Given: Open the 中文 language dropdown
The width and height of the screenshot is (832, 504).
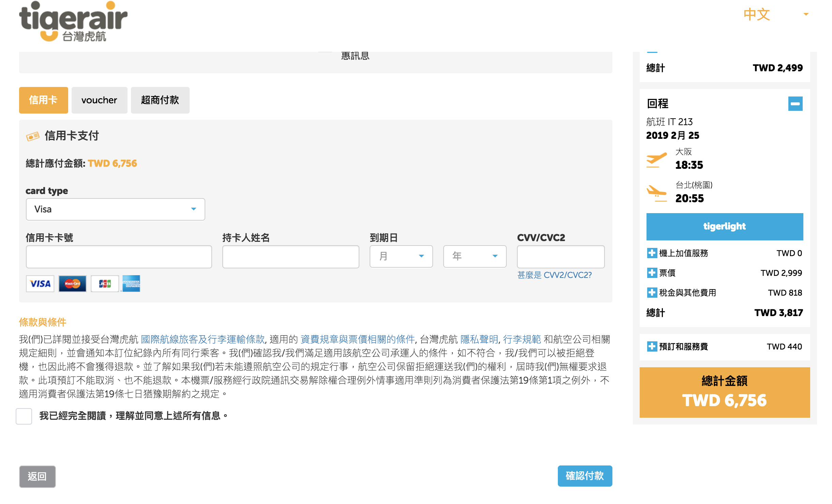Looking at the screenshot, I should pyautogui.click(x=776, y=14).
